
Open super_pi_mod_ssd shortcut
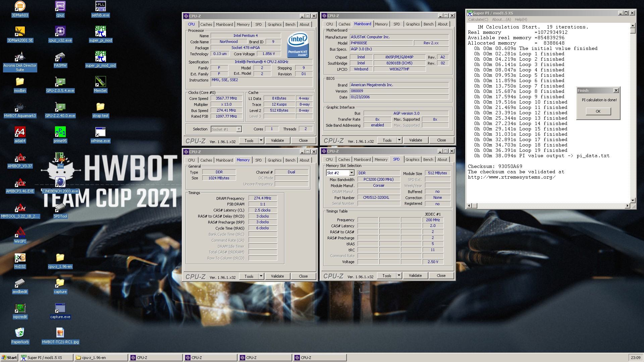pyautogui.click(x=100, y=59)
